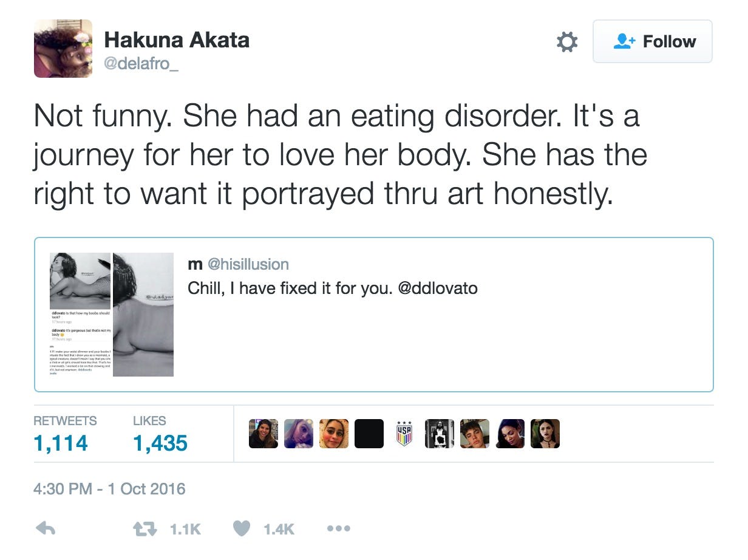Open the USA crest liker avatar
The height and width of the screenshot is (560, 748).
404,434
